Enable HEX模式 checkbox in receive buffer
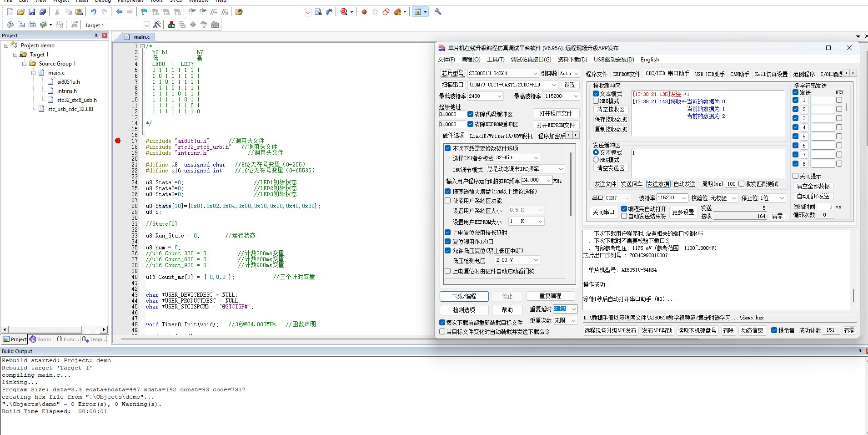Viewport: 868px width, 435px height. (x=596, y=101)
